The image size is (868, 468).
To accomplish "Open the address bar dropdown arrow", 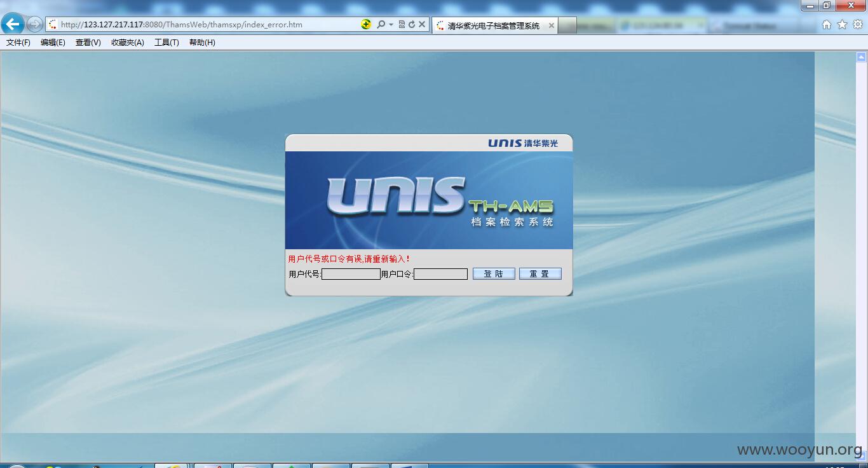I will [391, 24].
